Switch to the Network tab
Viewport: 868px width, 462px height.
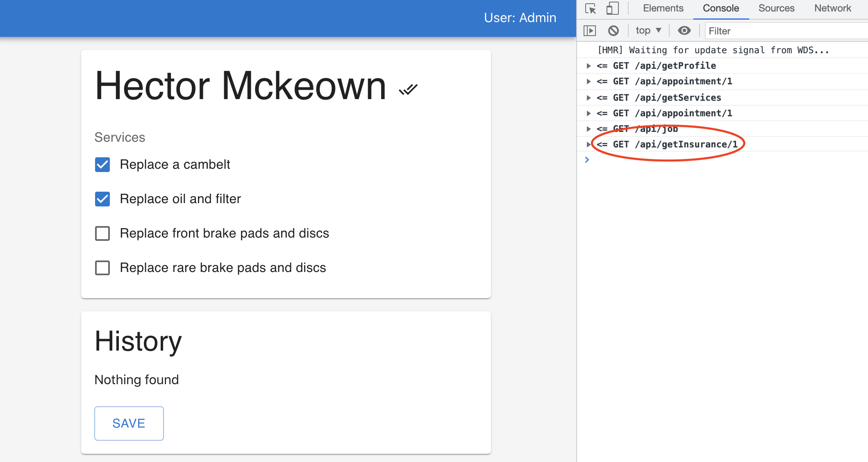[x=832, y=9]
